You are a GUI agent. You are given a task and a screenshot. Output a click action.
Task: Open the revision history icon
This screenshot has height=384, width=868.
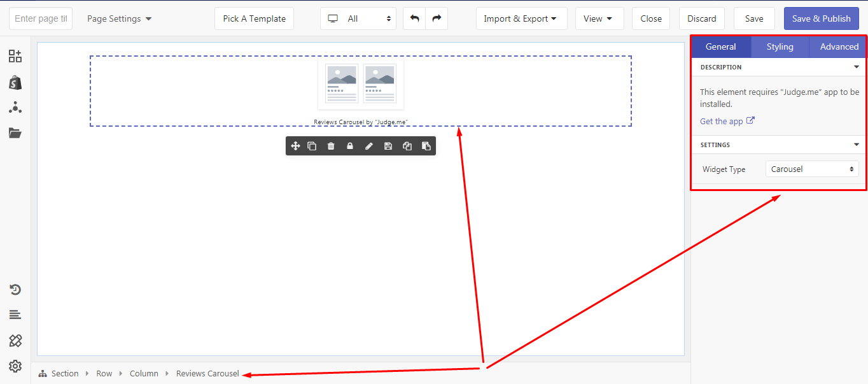pyautogui.click(x=15, y=290)
